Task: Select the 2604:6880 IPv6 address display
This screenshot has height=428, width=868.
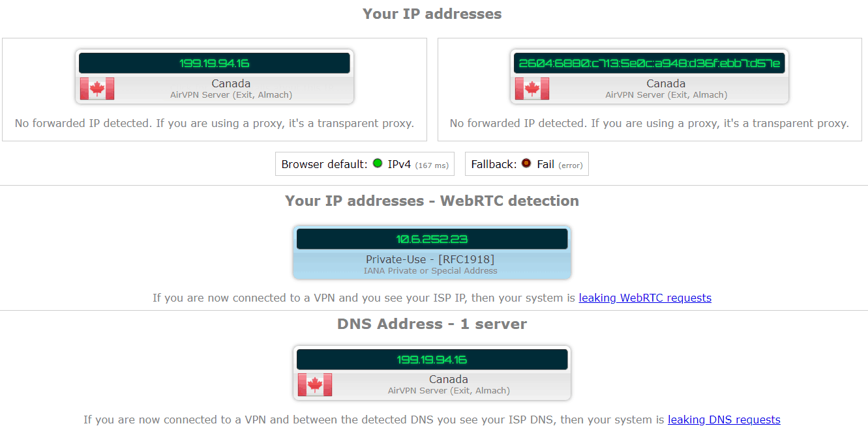Action: tap(650, 63)
